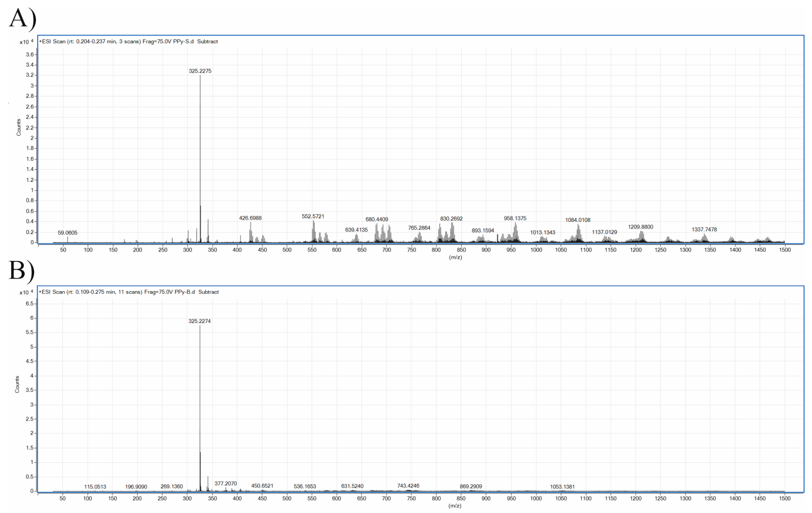Viewport: 812px width, 513px height.
Task: Select the 958.1375 peak label
Action: click(515, 218)
